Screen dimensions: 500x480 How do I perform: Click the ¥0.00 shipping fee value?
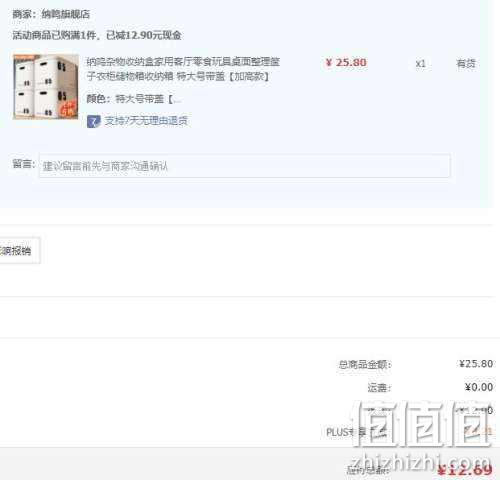pyautogui.click(x=479, y=387)
